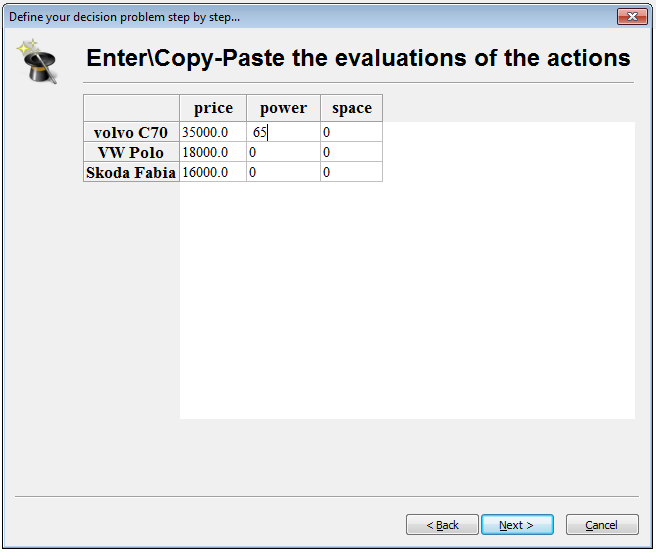The height and width of the screenshot is (553, 656).
Task: Cancel the decision problem wizard
Action: 602,525
